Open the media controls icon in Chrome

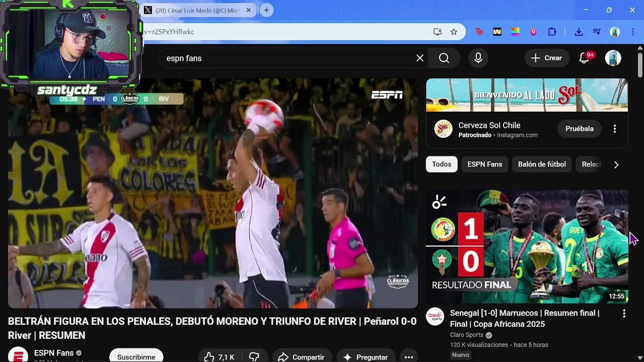(x=597, y=32)
